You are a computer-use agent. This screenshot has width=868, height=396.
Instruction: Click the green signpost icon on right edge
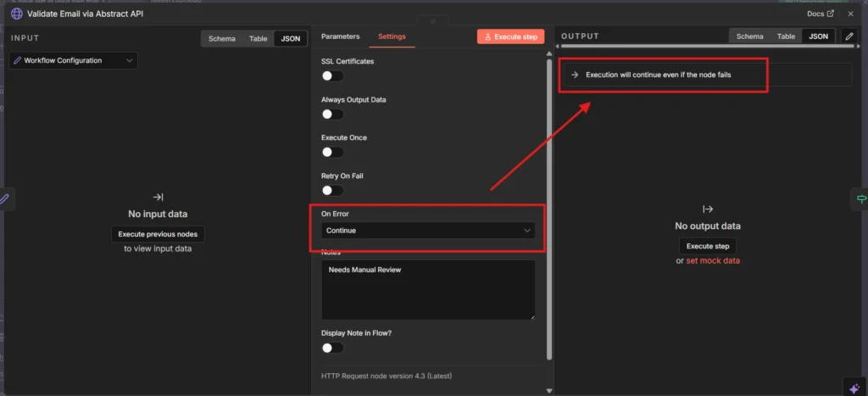[x=861, y=198]
